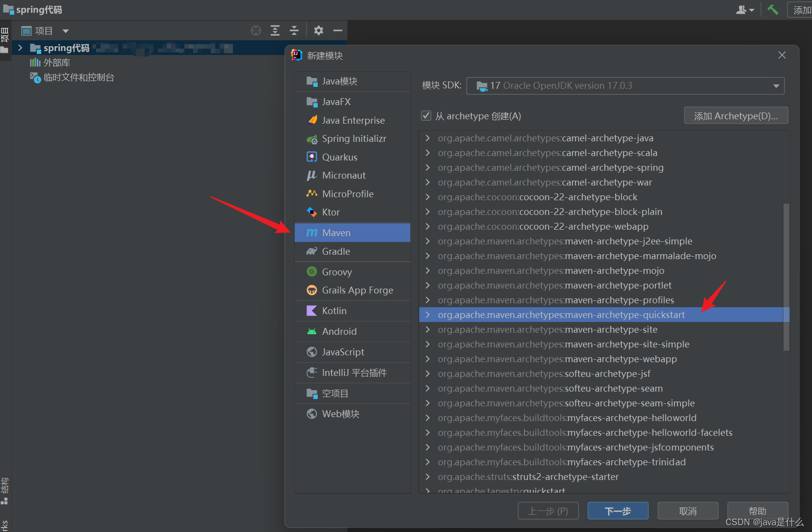812x532 pixels.
Task: Choose Java Enterprise in module list
Action: click(x=352, y=120)
